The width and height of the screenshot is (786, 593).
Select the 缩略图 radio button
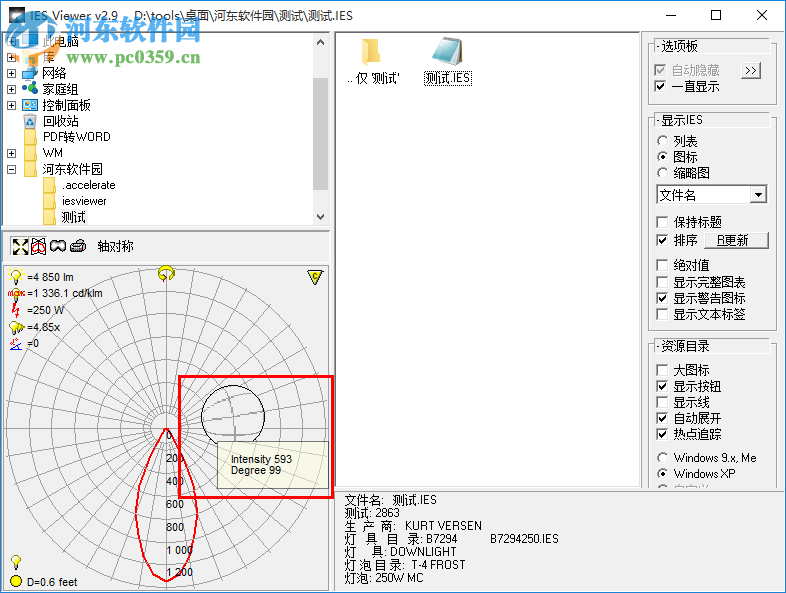tap(662, 173)
